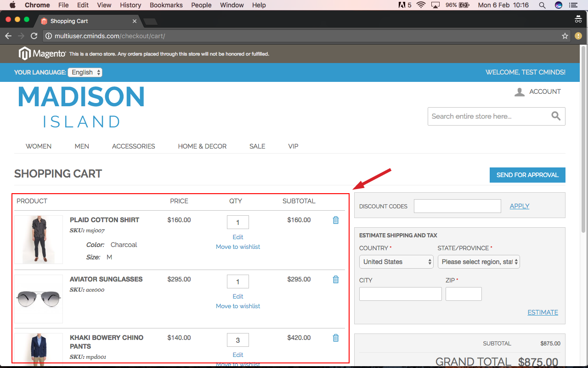Click the store search input field
This screenshot has height=368, width=588.
click(489, 116)
